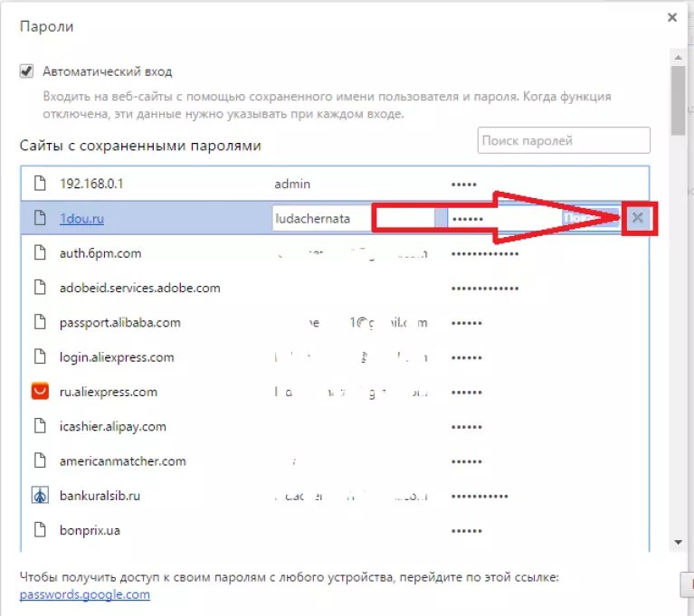Click the AliExpress favicon beside ru.aliexpress.com
This screenshot has width=694, height=616.
click(x=40, y=391)
